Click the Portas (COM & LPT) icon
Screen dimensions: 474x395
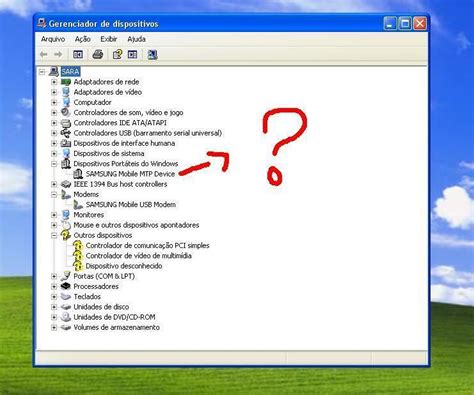[66, 276]
